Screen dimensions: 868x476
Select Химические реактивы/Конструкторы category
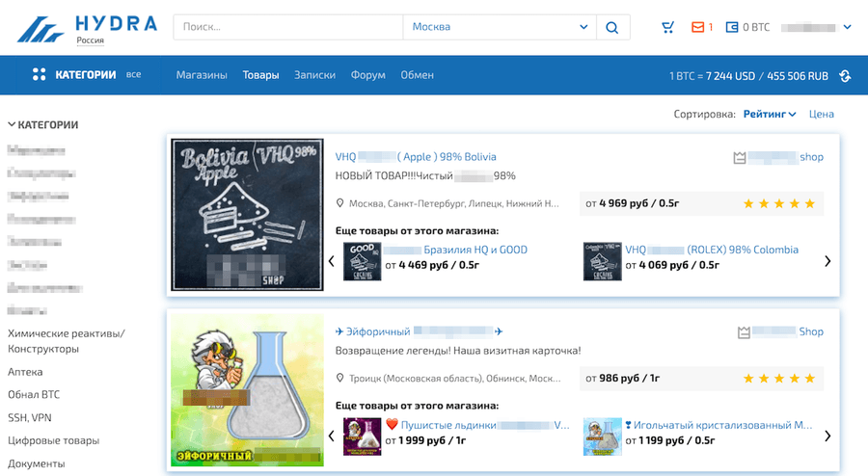point(67,341)
